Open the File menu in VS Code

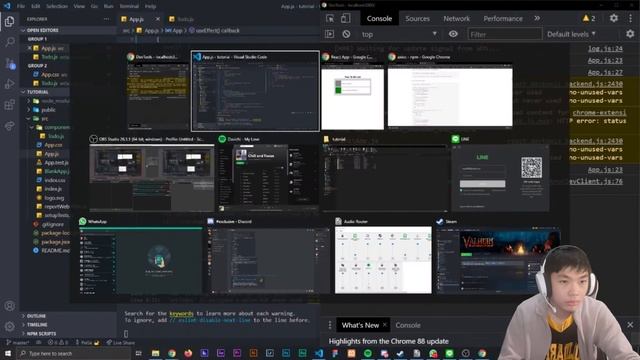point(21,6)
